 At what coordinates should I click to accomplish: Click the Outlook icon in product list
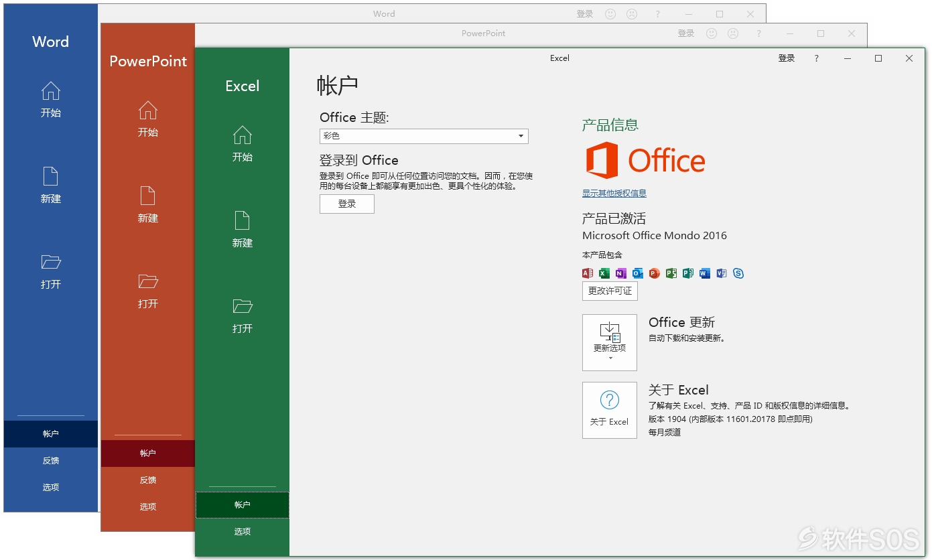coord(638,273)
